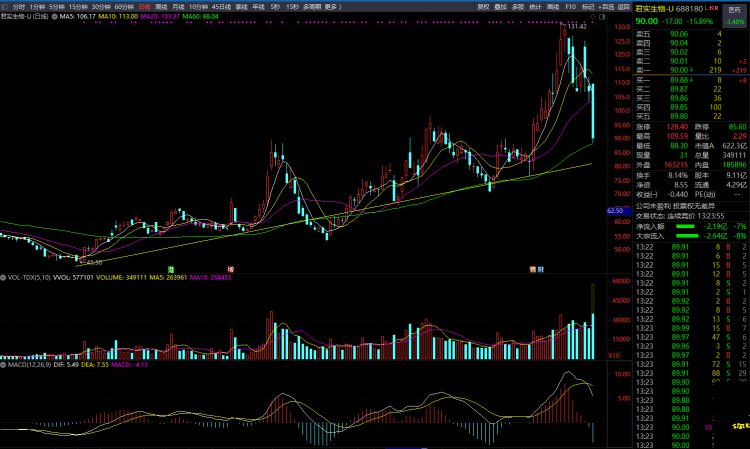Switch chart to the 周线 weekly period
The width and height of the screenshot is (750, 449).
pyautogui.click(x=161, y=7)
